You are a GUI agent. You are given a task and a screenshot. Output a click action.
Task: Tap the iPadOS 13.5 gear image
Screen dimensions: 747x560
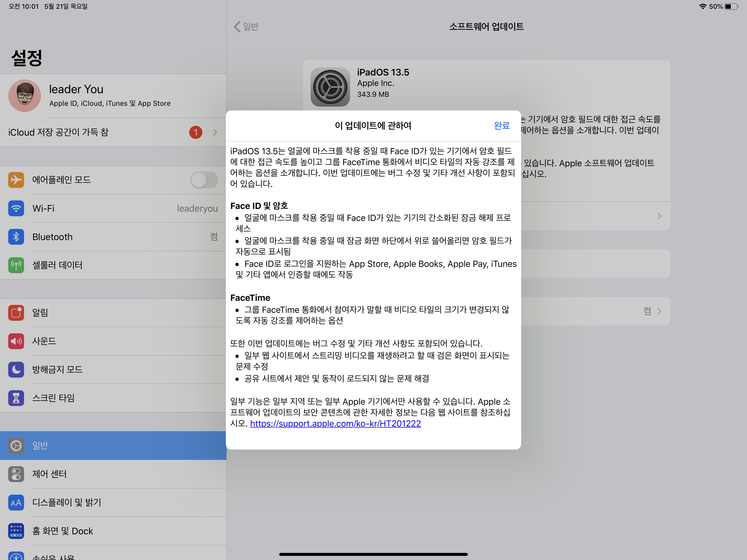tap(330, 87)
